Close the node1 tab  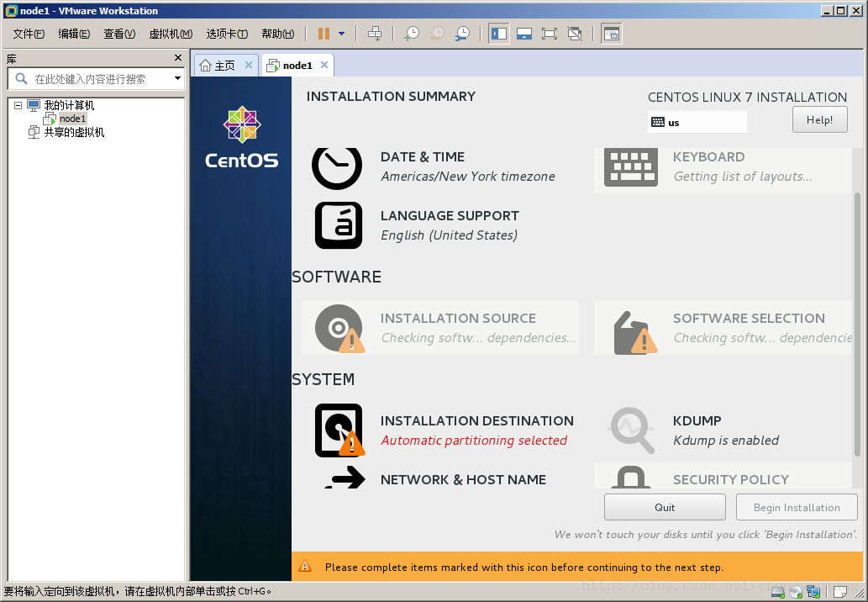[x=324, y=65]
